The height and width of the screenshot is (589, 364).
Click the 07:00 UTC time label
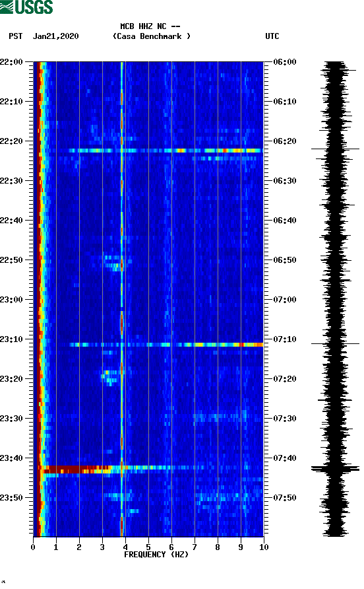[285, 300]
